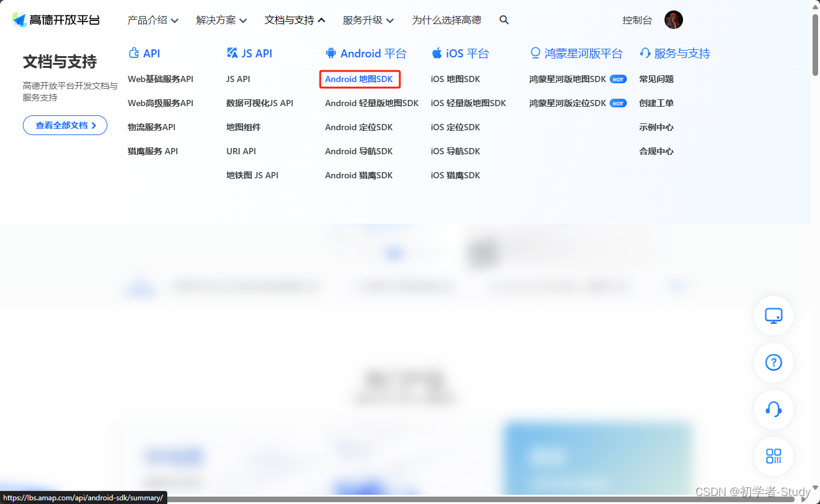Go to 控制台
Image resolution: width=820 pixels, height=504 pixels.
637,20
